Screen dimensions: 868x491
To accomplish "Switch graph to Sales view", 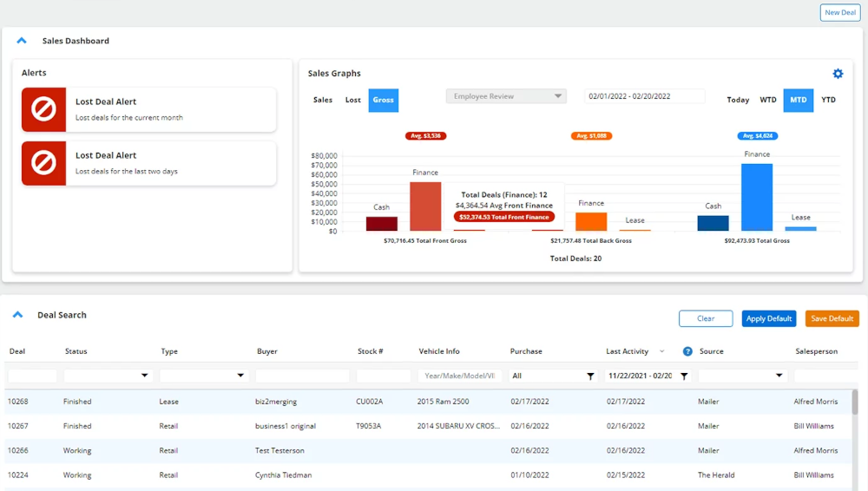I will point(323,100).
